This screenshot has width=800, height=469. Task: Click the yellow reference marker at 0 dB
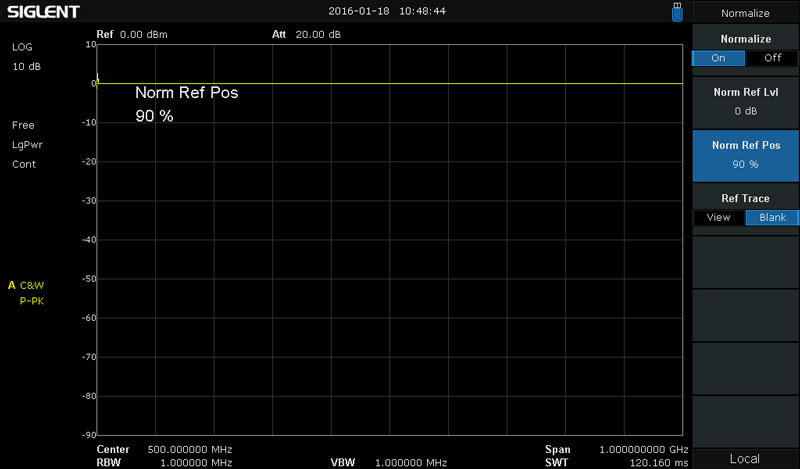tap(96, 83)
